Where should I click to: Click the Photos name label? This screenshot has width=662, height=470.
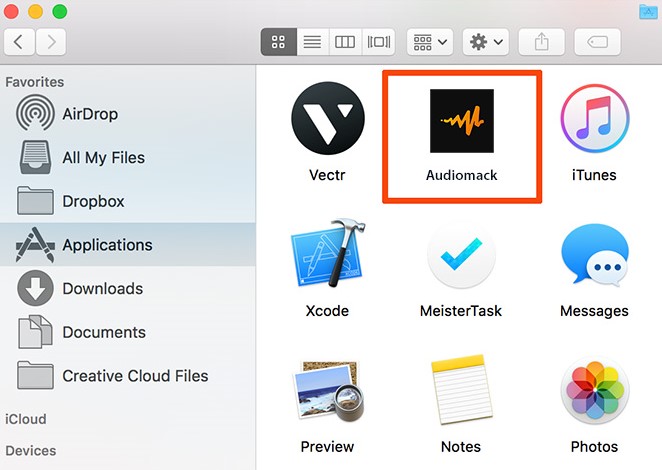(x=594, y=447)
